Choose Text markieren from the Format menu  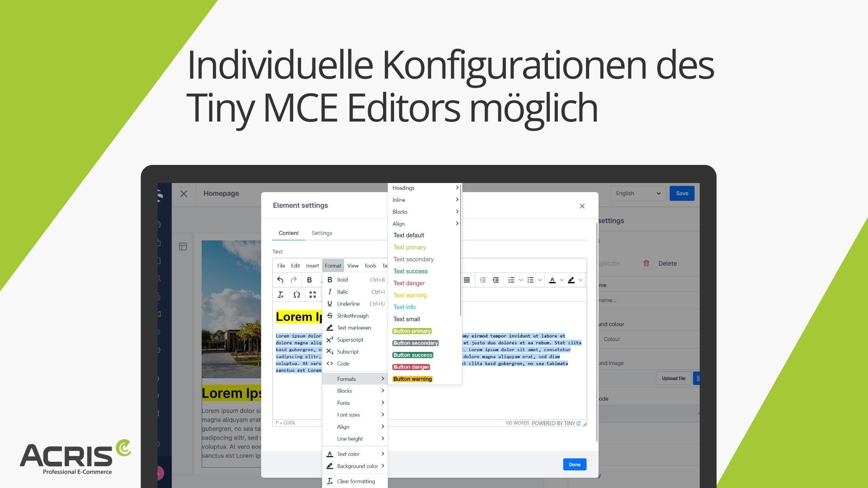(355, 328)
